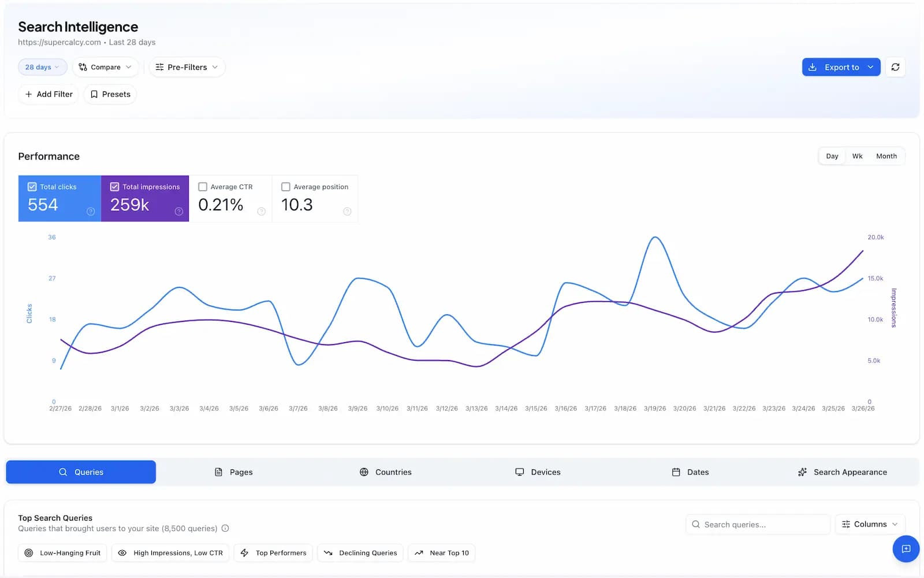
Task: Apply the Top Performers quick filter
Action: pyautogui.click(x=273, y=553)
